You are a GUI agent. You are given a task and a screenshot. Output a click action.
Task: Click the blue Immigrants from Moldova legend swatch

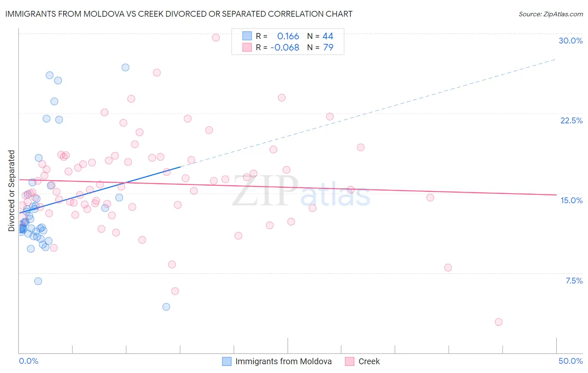tap(227, 361)
